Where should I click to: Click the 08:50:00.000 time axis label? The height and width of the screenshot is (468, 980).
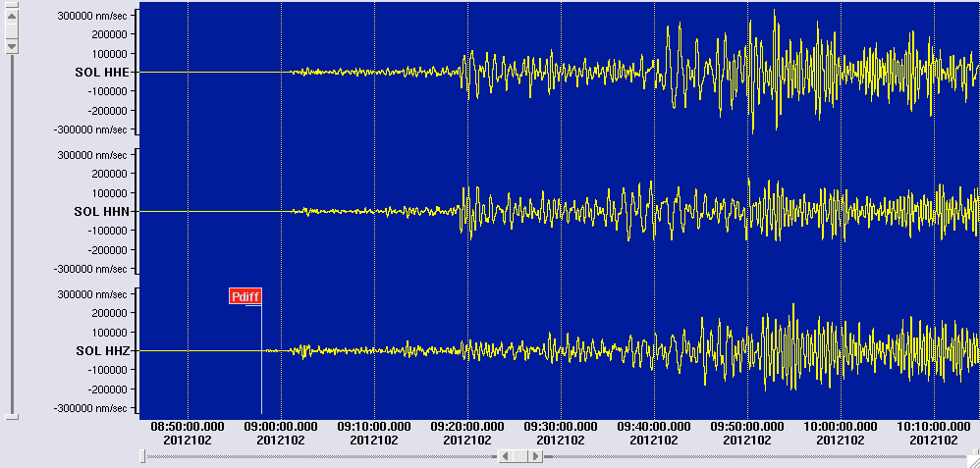pos(188,427)
